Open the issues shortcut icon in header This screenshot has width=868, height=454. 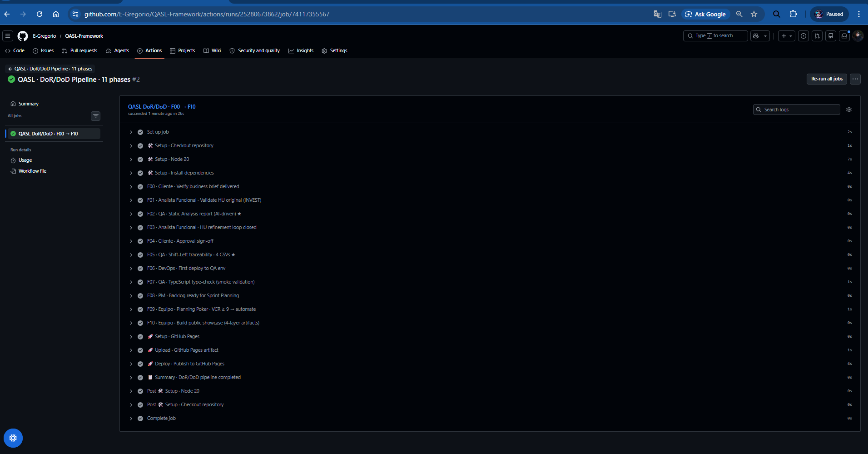[x=804, y=36]
